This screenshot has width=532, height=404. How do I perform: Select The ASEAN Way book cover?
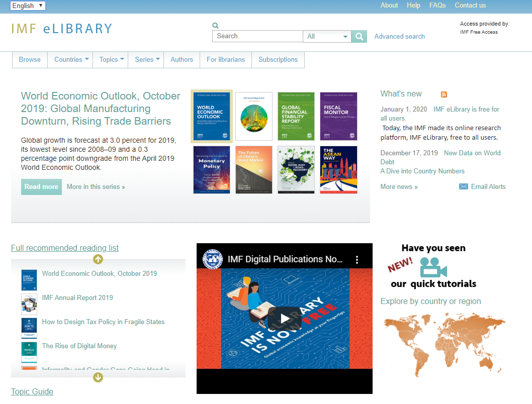point(338,170)
